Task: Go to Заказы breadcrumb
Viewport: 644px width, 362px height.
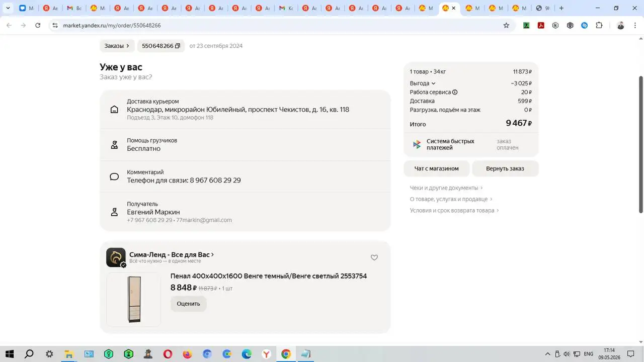Action: [x=117, y=46]
